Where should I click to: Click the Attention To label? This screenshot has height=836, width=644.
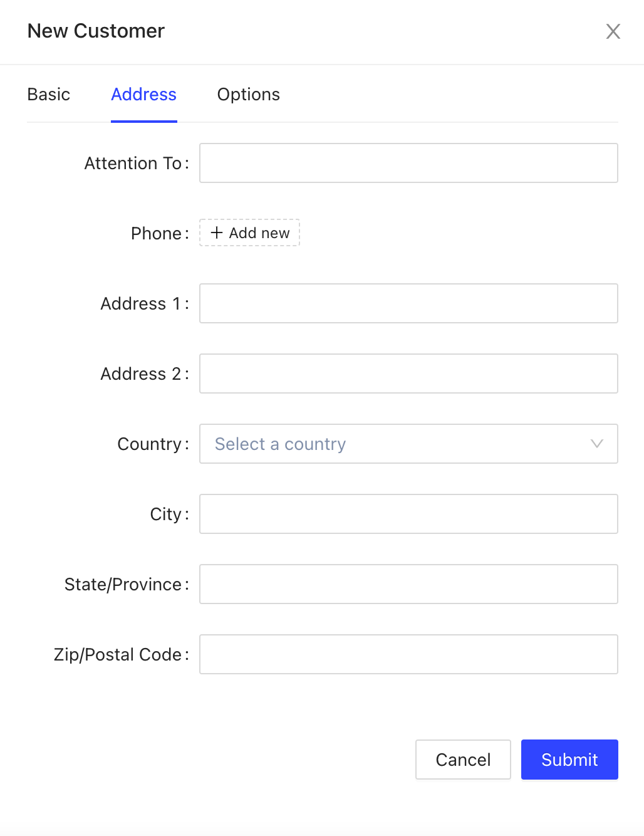(133, 164)
